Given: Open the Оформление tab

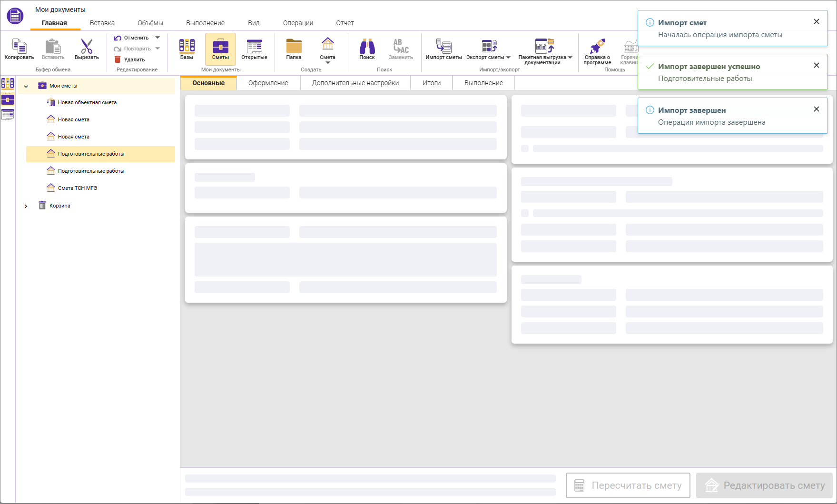Looking at the screenshot, I should click(x=268, y=83).
